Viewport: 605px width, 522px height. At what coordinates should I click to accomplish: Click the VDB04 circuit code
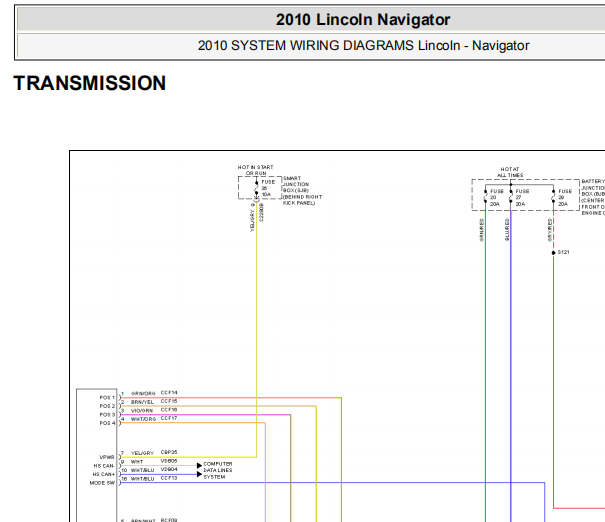click(x=169, y=470)
